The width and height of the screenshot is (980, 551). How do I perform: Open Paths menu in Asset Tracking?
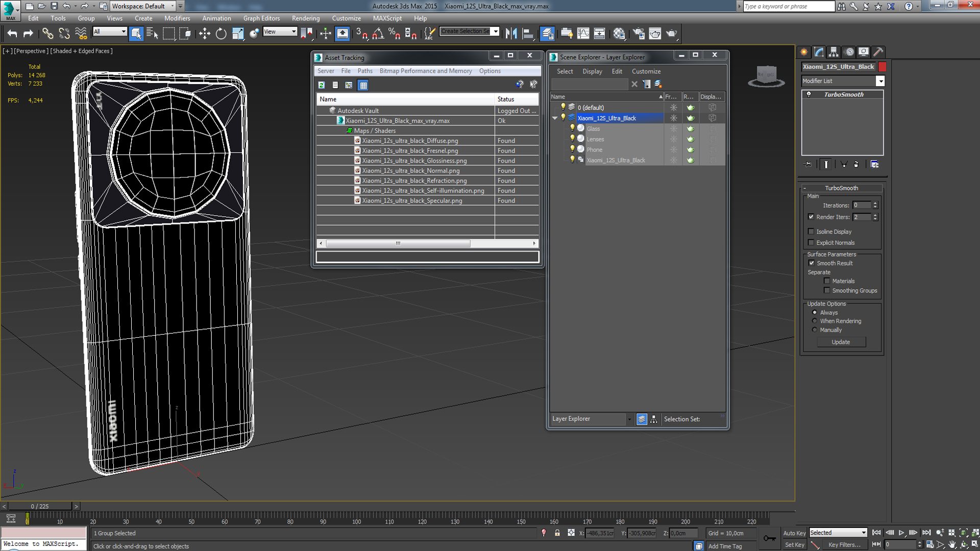pos(364,71)
